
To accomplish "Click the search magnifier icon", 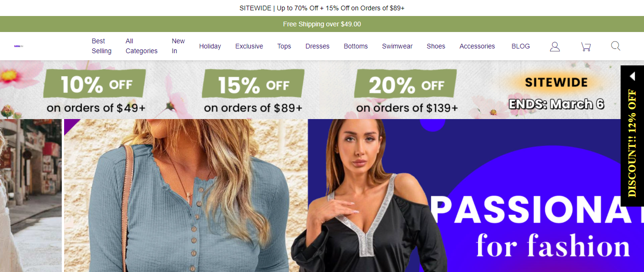I will point(616,46).
